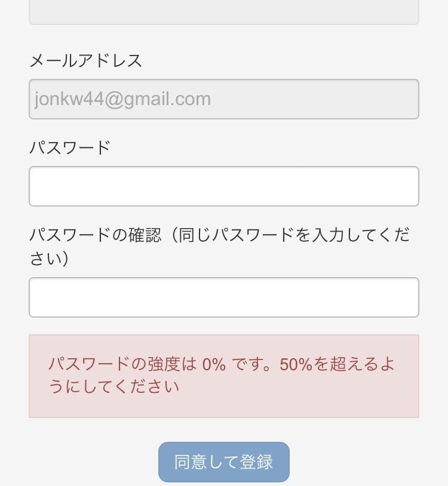Click the partially visible disabled field at top
Screen dimensions: 448x486
click(223, 12)
